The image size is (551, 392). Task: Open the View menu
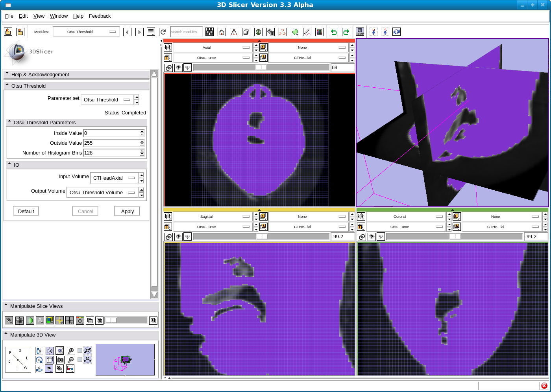tap(39, 16)
